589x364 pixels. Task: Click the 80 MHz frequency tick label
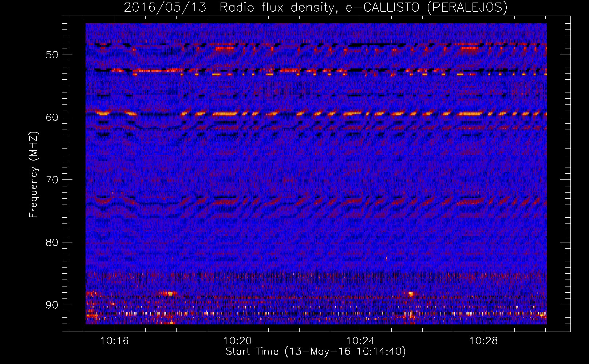pos(52,242)
